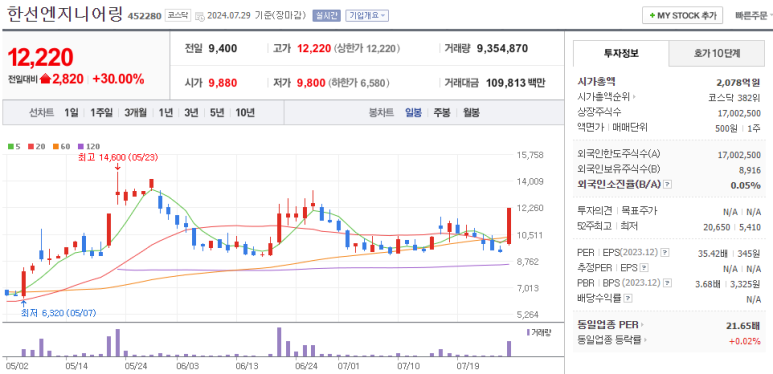Click the help icon beside 배당수익률

(628, 299)
